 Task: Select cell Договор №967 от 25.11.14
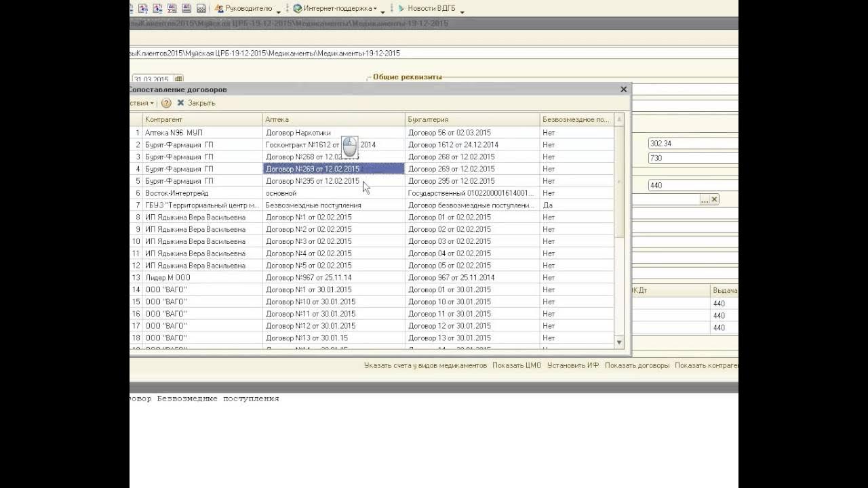point(334,278)
